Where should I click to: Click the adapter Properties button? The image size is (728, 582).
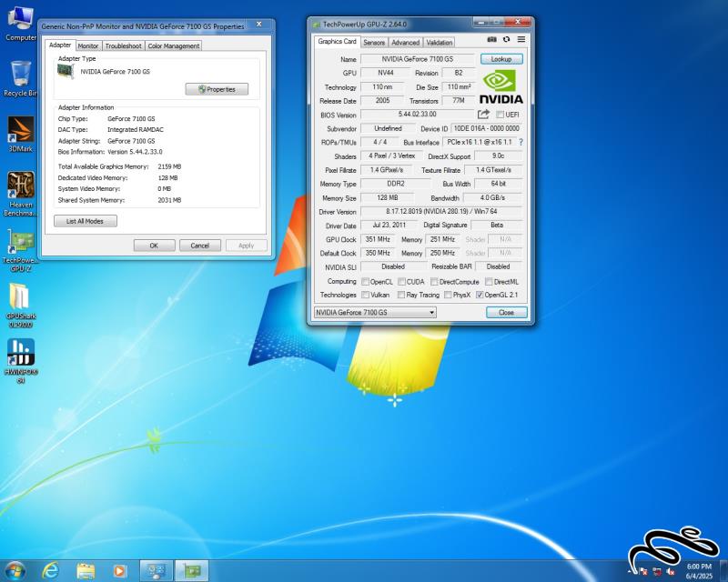(217, 89)
